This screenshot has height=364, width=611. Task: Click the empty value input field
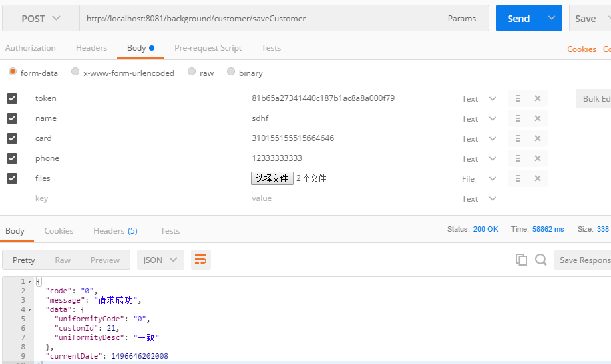click(x=347, y=198)
